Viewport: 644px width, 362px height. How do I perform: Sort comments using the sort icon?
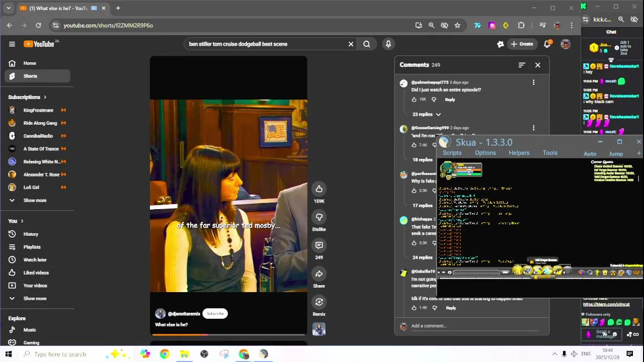522,65
